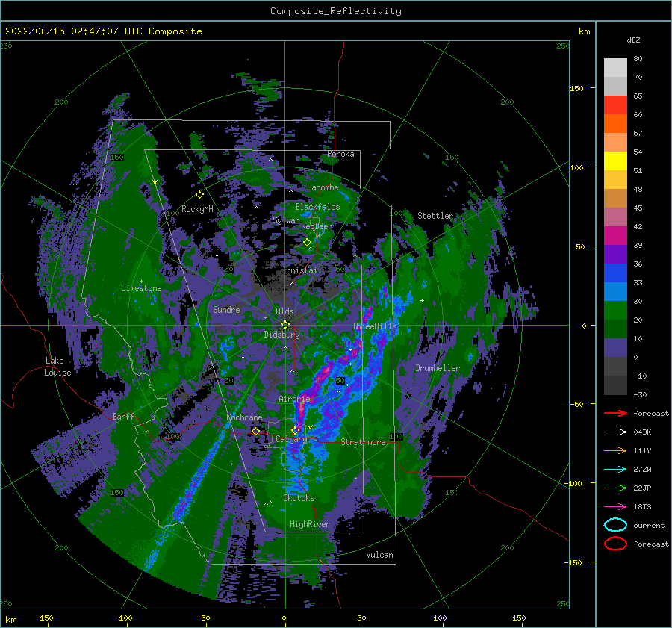Click the Lacombe label on map
This screenshot has height=628, width=672.
[x=323, y=187]
